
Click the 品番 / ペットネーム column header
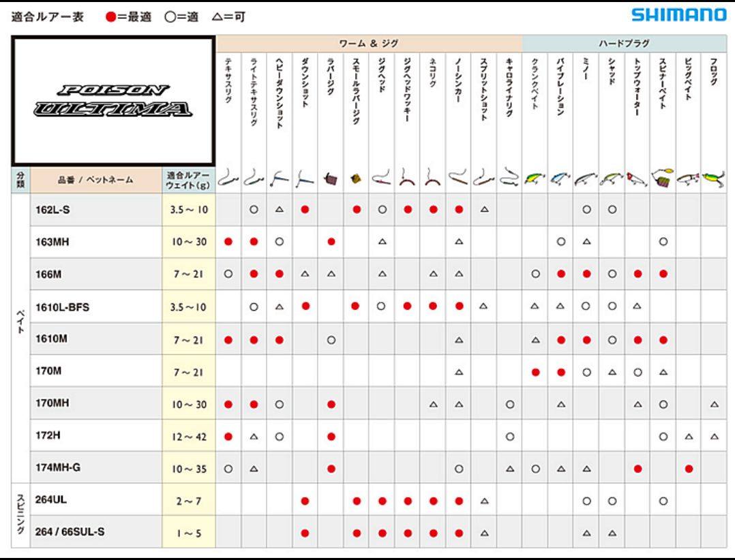pyautogui.click(x=95, y=180)
